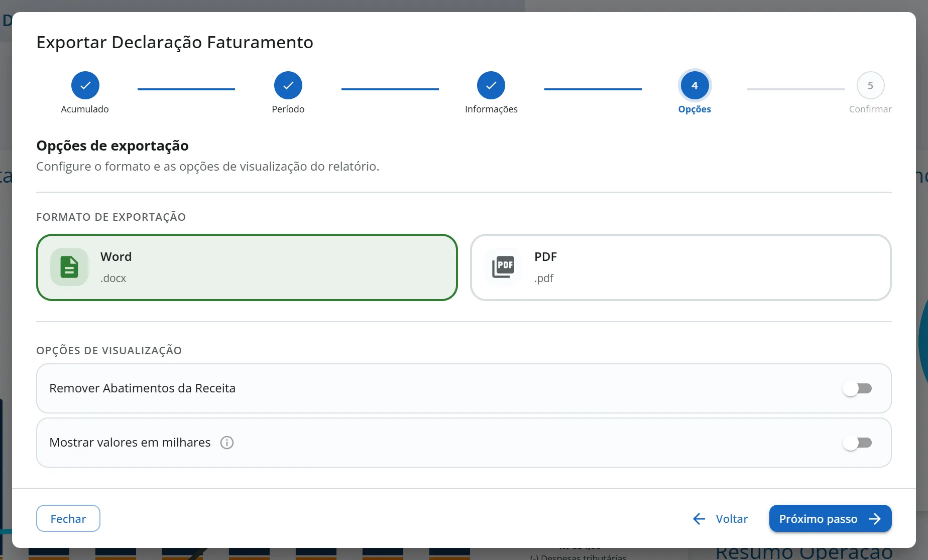Image resolution: width=928 pixels, height=560 pixels.
Task: Enable Mostrar valores em milhares switch
Action: click(858, 443)
